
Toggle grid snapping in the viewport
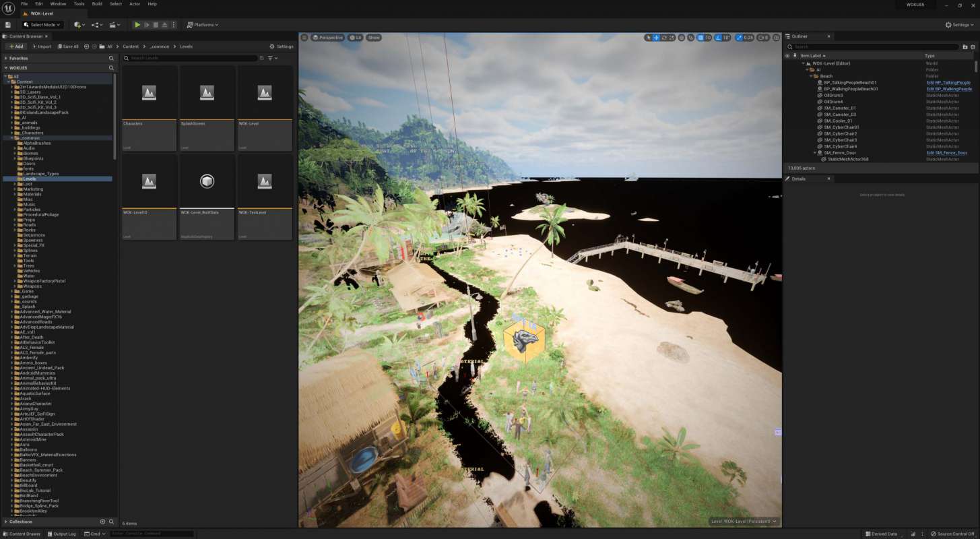point(700,38)
